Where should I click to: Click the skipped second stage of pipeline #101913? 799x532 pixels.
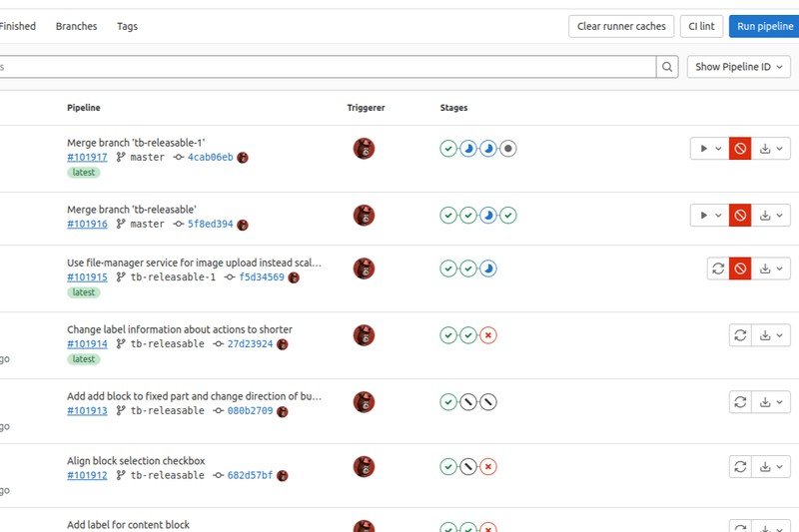coord(468,402)
